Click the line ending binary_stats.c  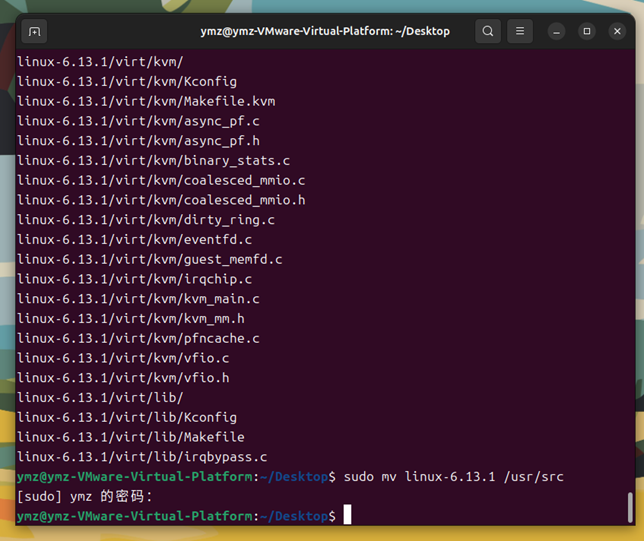[x=154, y=160]
